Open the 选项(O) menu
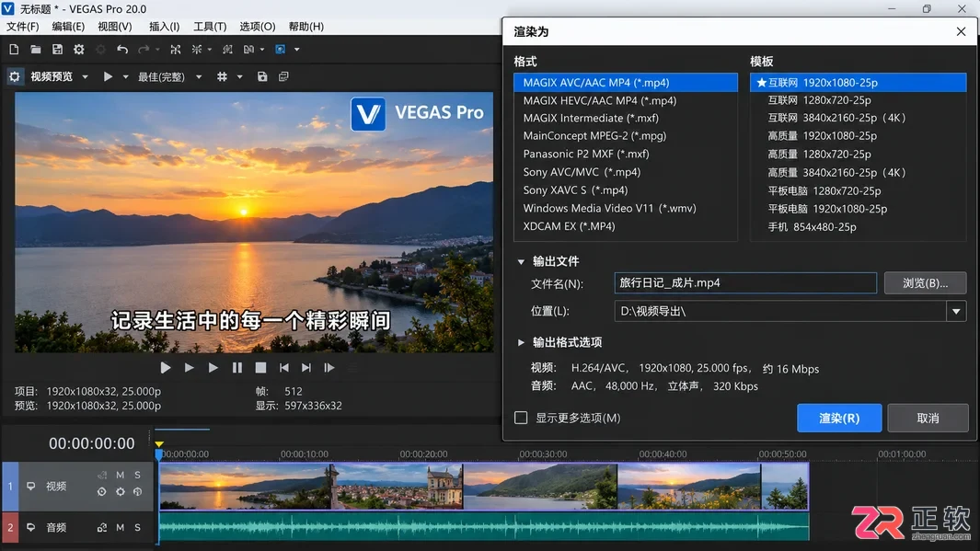 258,27
